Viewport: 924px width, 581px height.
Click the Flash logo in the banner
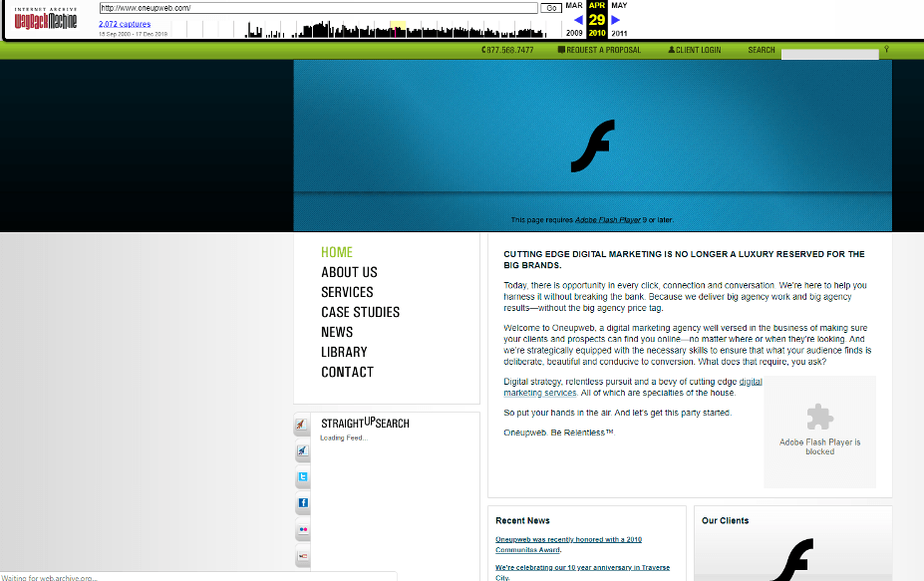(x=593, y=145)
